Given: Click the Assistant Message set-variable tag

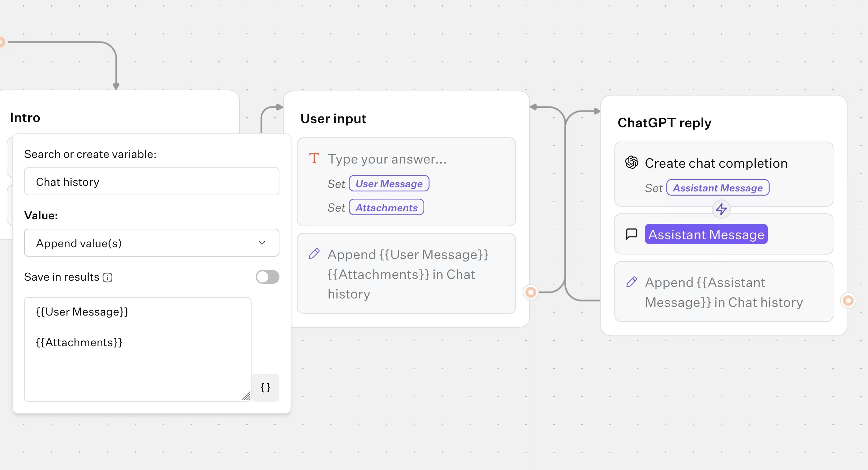Looking at the screenshot, I should pyautogui.click(x=718, y=188).
